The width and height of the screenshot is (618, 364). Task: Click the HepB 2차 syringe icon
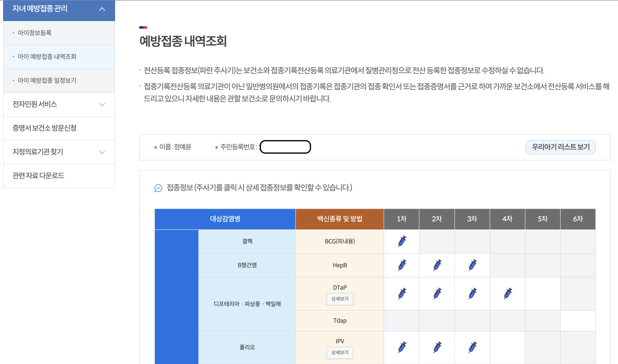point(437,265)
